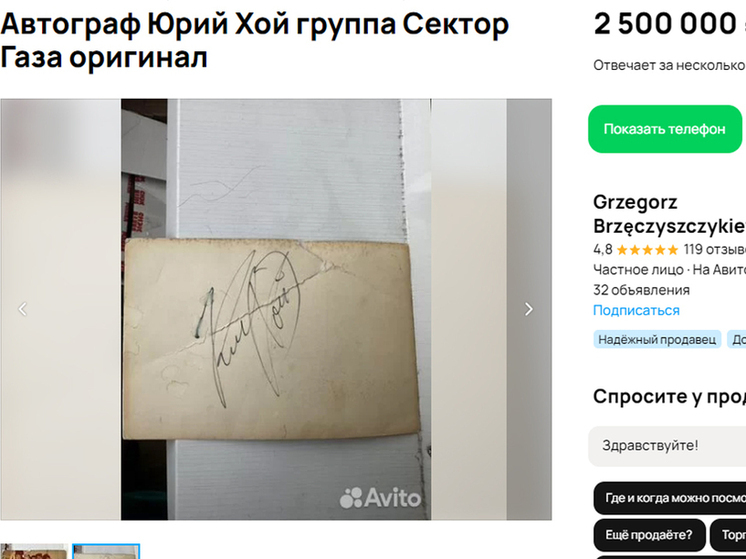Viewport: 746px width, 559px height.
Task: Open seller profile Grzegorz Brzęczyszczykiewicz
Action: (669, 214)
